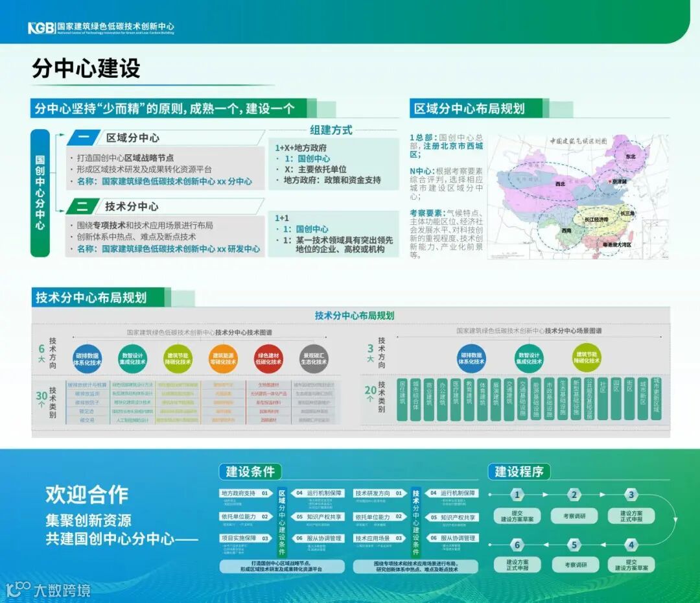Select the 市政基础设施 category bar
This screenshot has width=700, height=603.
(550, 398)
